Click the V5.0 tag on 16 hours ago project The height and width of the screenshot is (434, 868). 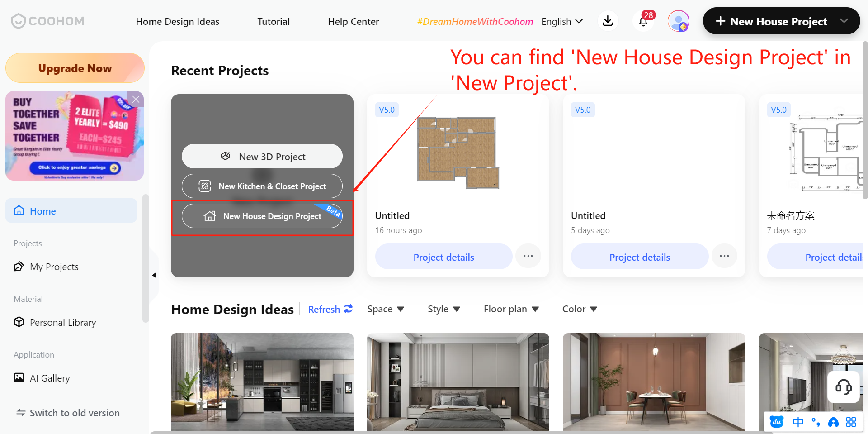[x=387, y=110]
